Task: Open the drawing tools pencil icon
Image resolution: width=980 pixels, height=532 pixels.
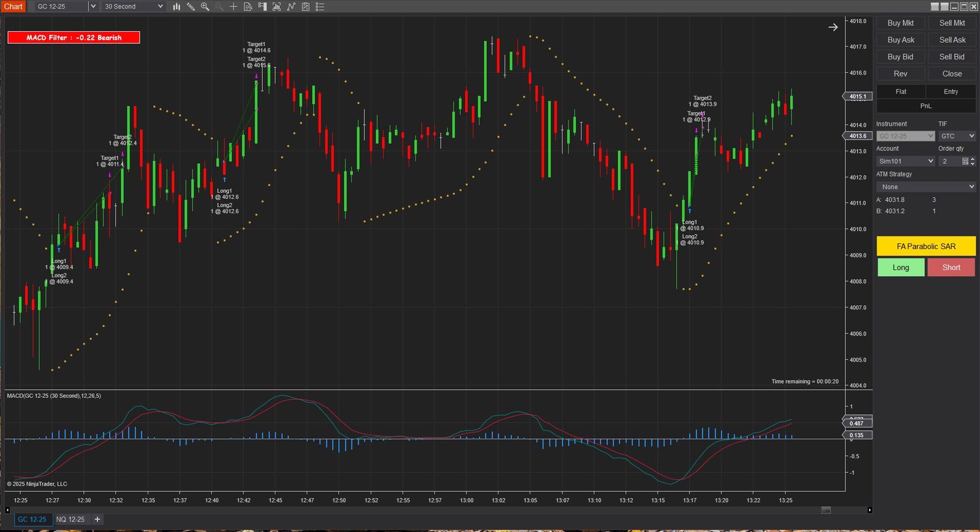Action: tap(190, 7)
